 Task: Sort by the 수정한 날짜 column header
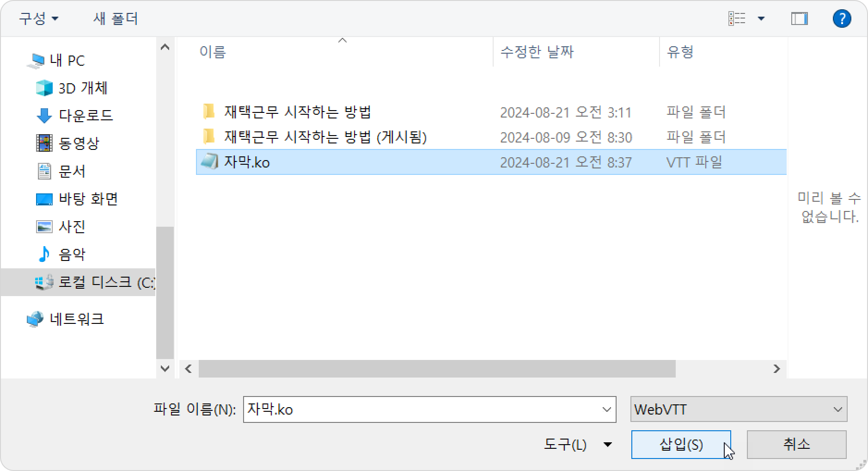(537, 52)
